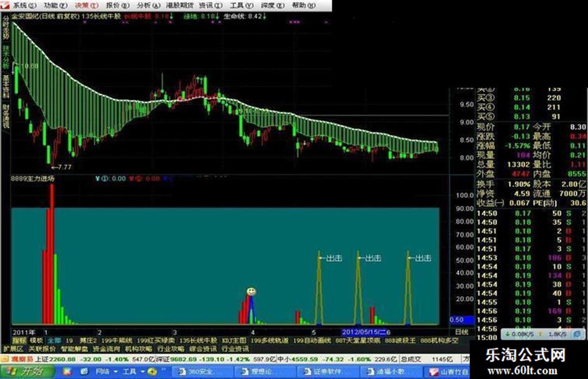588x379 pixels.
Task: Expand the taskbar toolbar overflow chevron
Action: tap(164, 370)
